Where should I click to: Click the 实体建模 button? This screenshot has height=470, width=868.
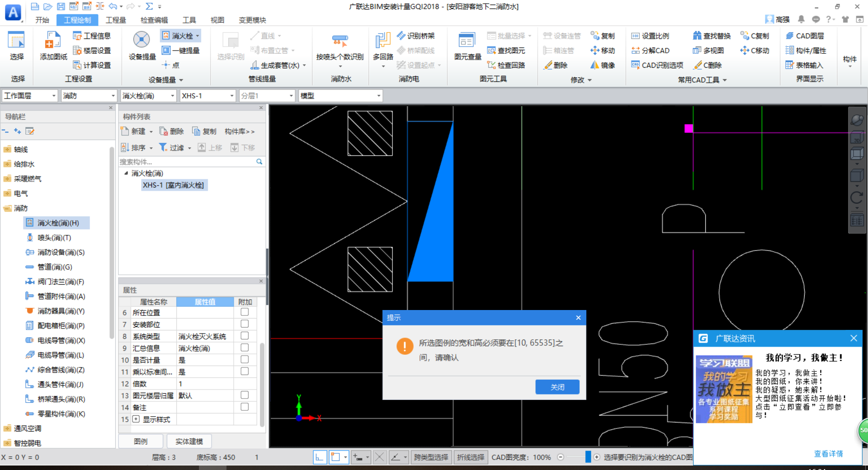(189, 441)
